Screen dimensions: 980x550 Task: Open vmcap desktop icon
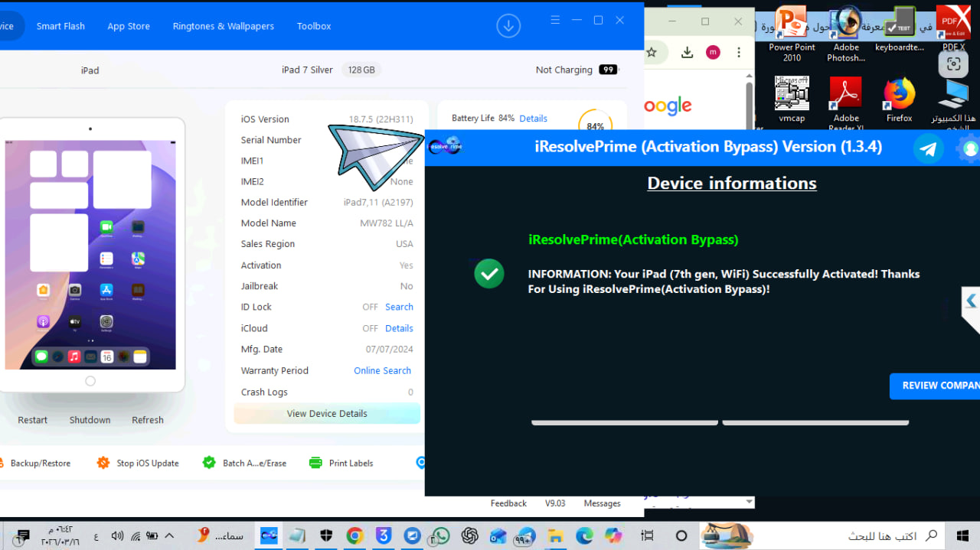click(792, 99)
